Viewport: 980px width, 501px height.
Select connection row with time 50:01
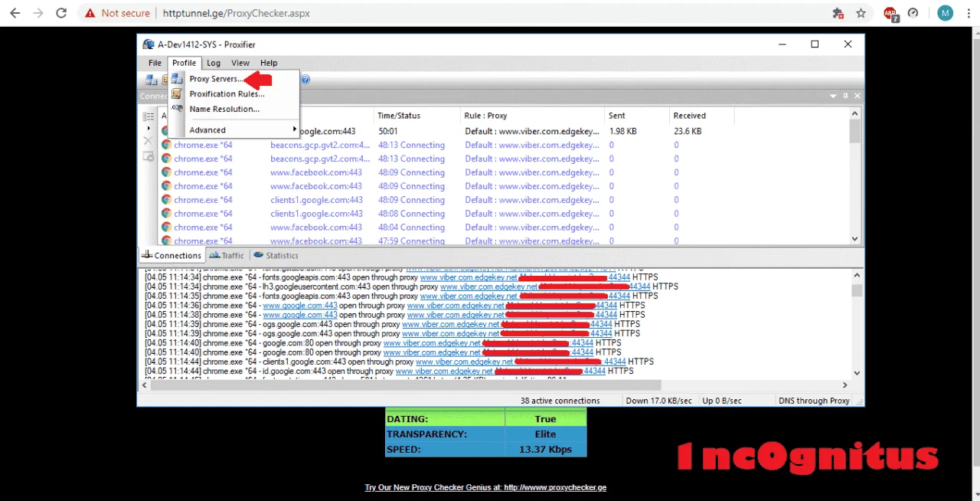(x=503, y=131)
